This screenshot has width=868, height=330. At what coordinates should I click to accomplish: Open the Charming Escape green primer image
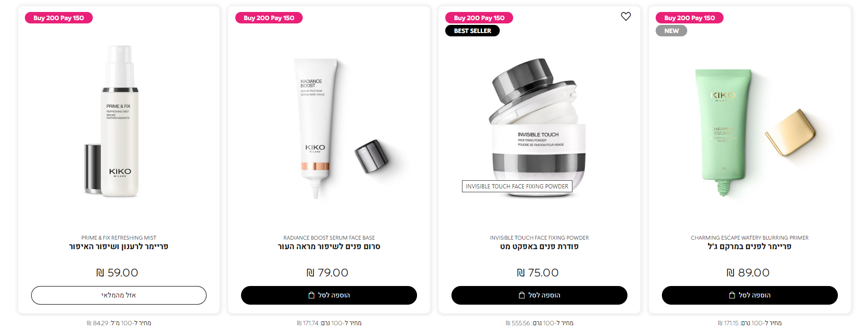(754, 132)
